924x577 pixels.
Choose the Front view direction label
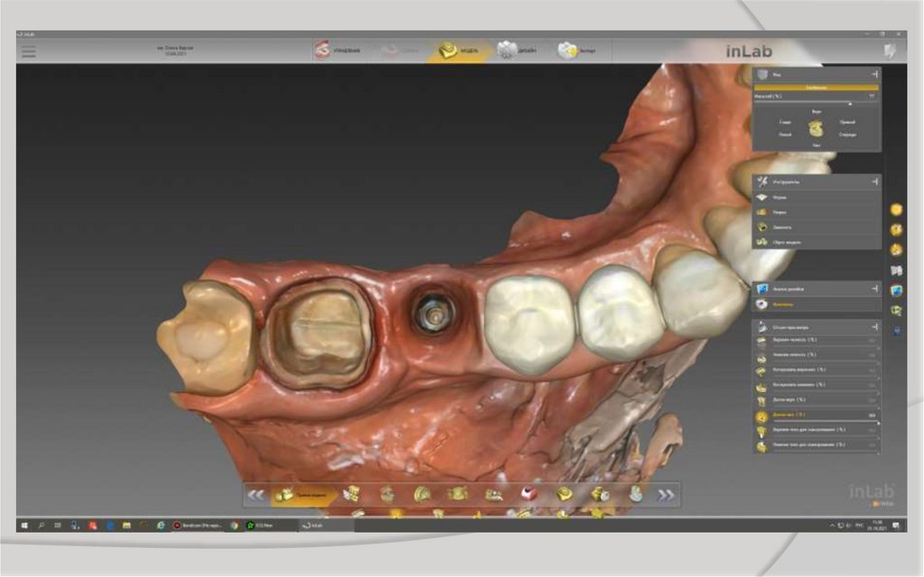point(847,135)
